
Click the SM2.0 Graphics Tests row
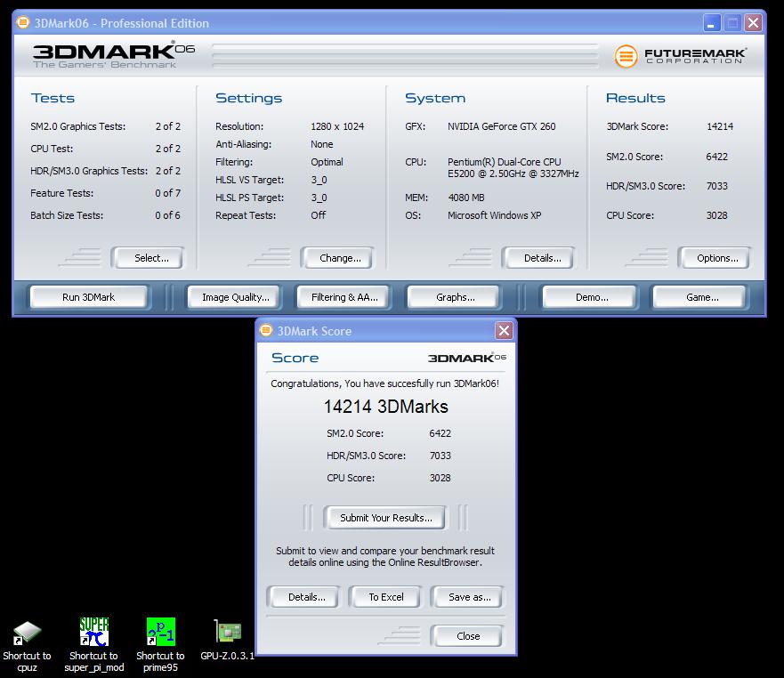(106, 126)
